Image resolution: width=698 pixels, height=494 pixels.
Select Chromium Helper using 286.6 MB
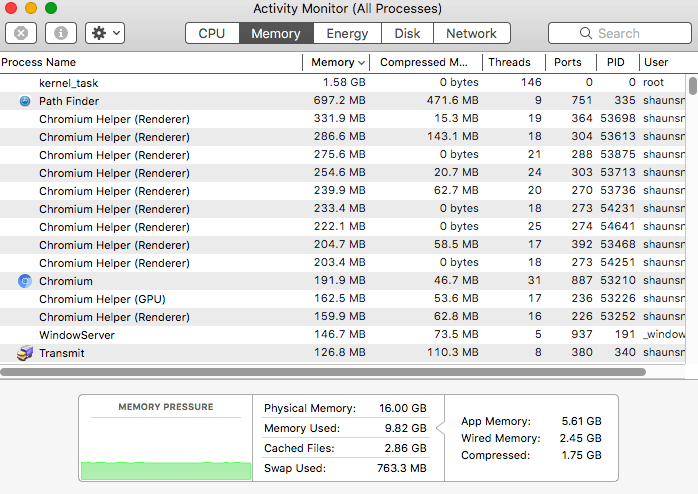[x=342, y=137]
